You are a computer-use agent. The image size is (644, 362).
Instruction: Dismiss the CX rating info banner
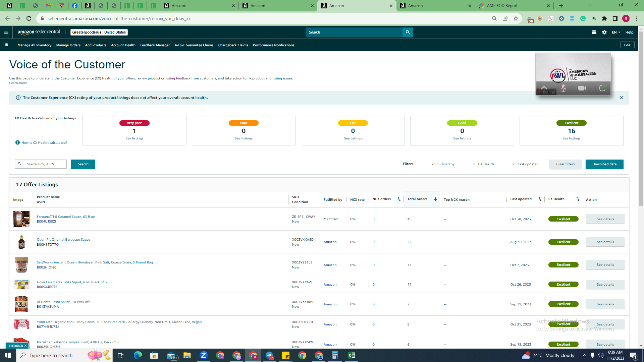(x=621, y=98)
